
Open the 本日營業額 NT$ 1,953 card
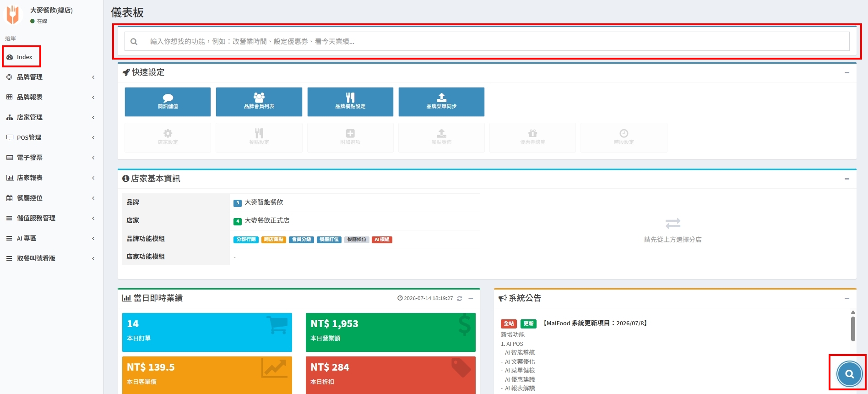click(x=391, y=332)
